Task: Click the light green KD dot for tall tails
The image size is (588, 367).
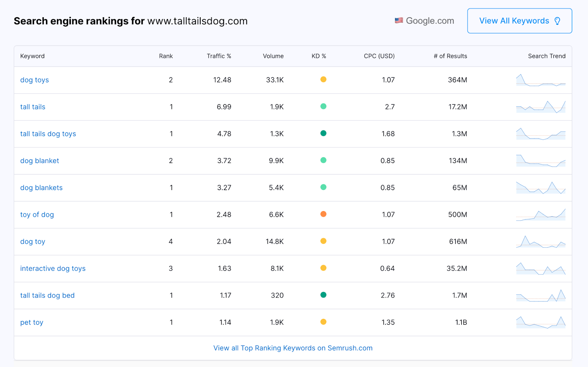Action: click(x=323, y=106)
